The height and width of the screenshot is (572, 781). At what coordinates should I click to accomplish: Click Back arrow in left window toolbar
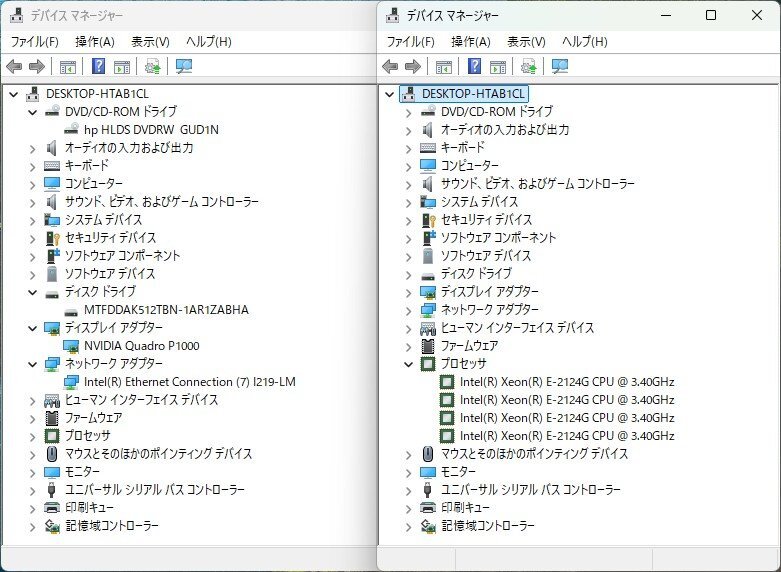tap(14, 66)
